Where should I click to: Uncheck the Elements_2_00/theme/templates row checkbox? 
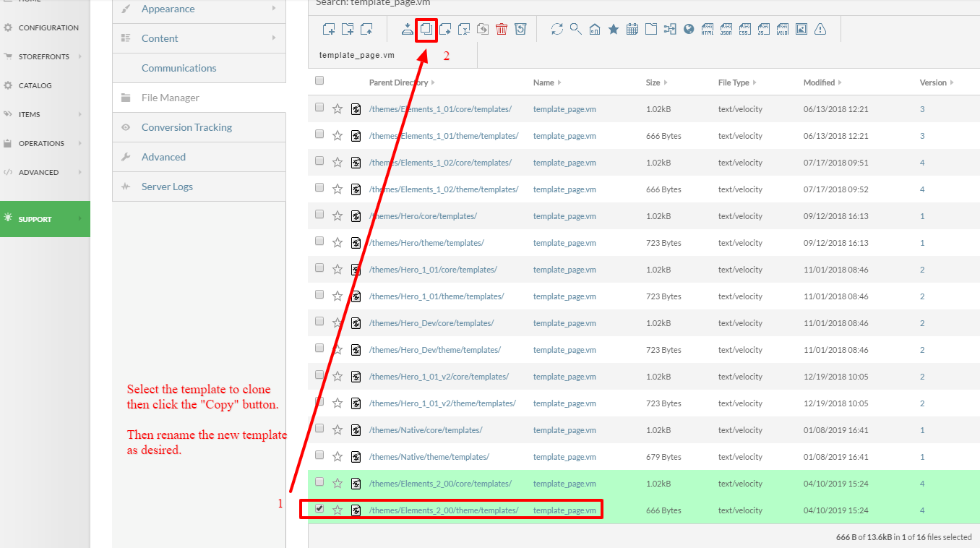coord(319,509)
